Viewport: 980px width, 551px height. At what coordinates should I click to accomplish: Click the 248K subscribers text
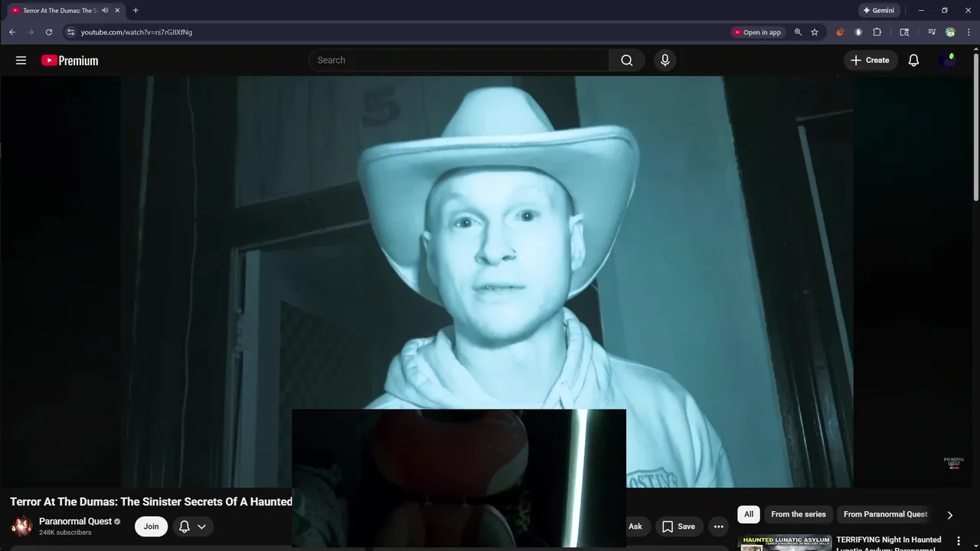tap(65, 533)
